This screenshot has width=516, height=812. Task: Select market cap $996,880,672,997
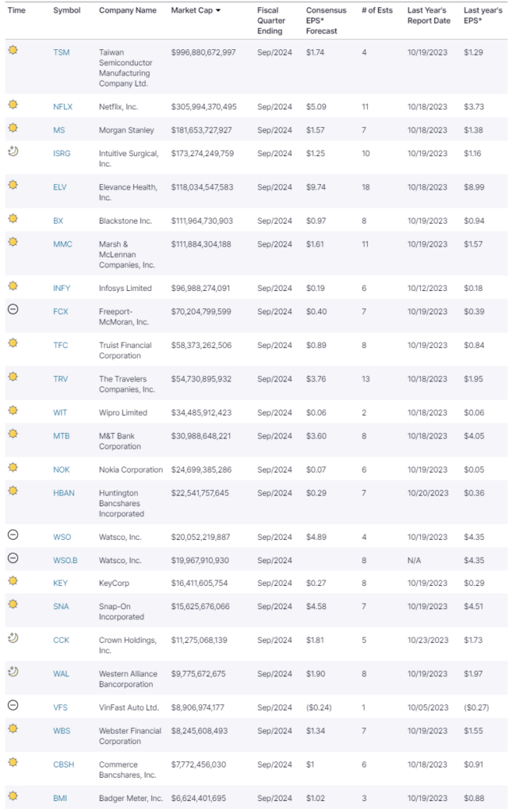tap(204, 52)
